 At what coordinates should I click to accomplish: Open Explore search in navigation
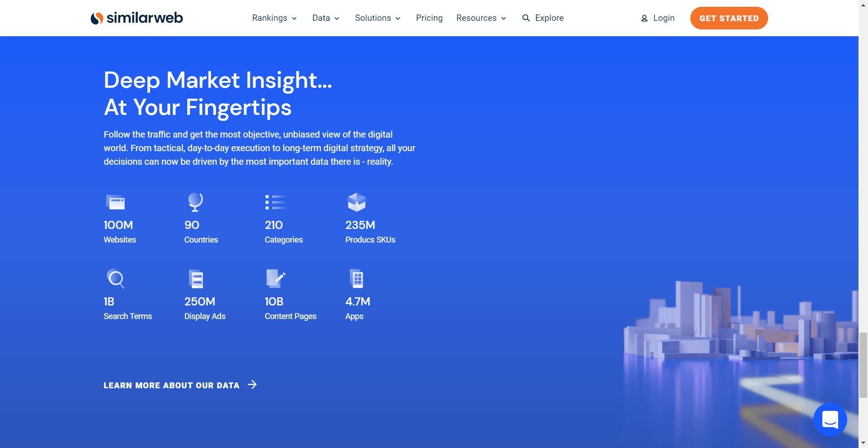click(543, 18)
